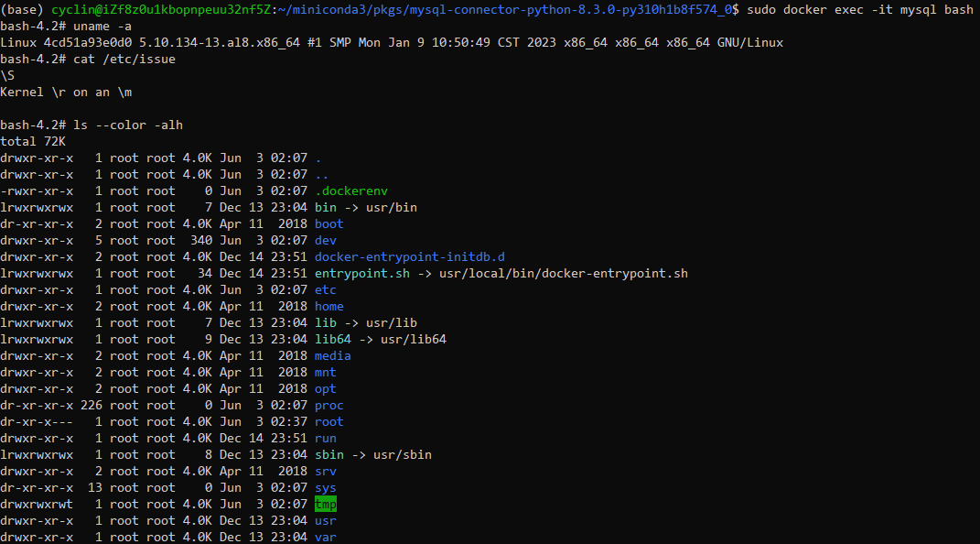Viewport: 980px width, 544px height.
Task: Click the sbin symlink name
Action: 328,455
